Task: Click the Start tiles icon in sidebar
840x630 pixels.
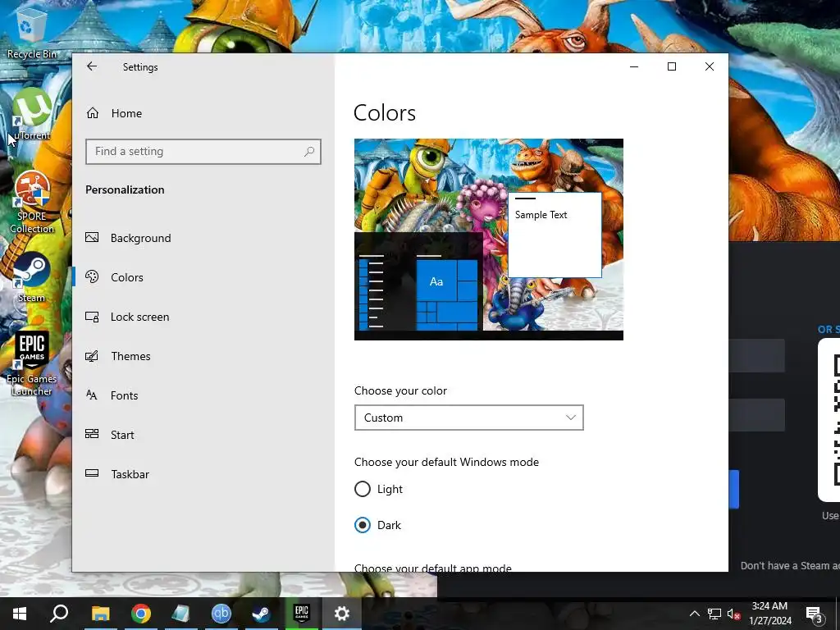Action: point(92,434)
